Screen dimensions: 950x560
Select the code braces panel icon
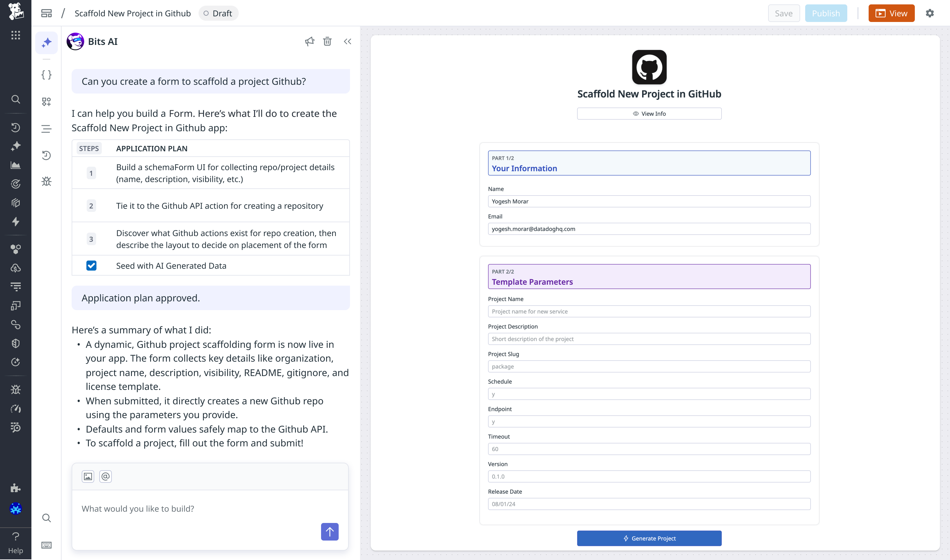[x=46, y=74]
